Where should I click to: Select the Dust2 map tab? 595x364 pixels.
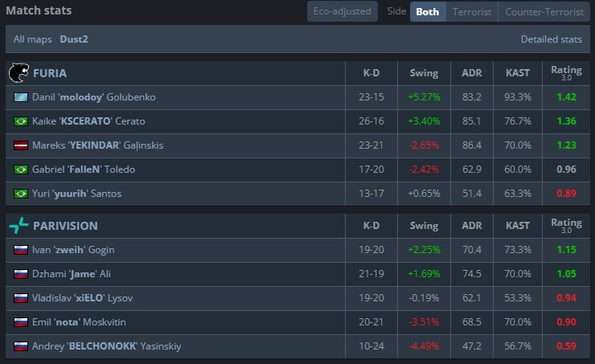point(74,39)
